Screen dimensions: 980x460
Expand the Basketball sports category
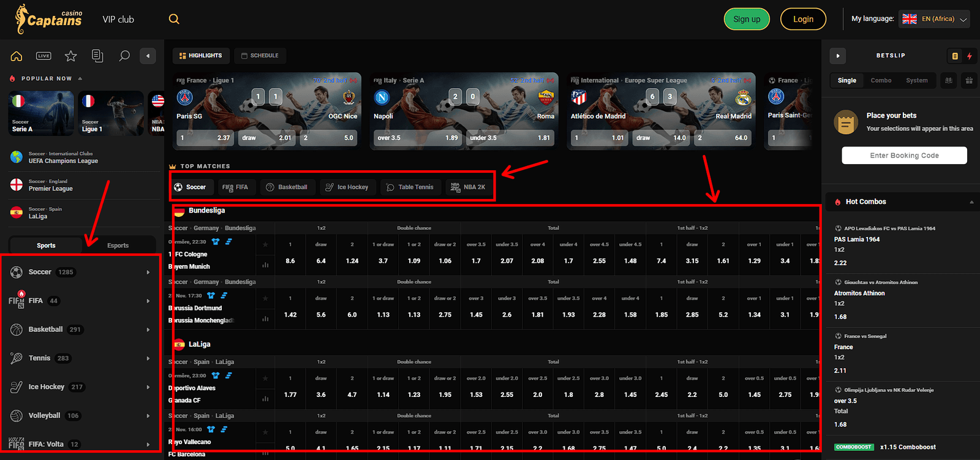click(80, 330)
